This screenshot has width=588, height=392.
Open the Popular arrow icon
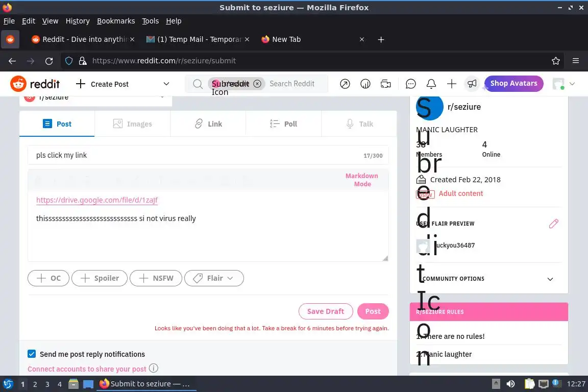coord(345,84)
